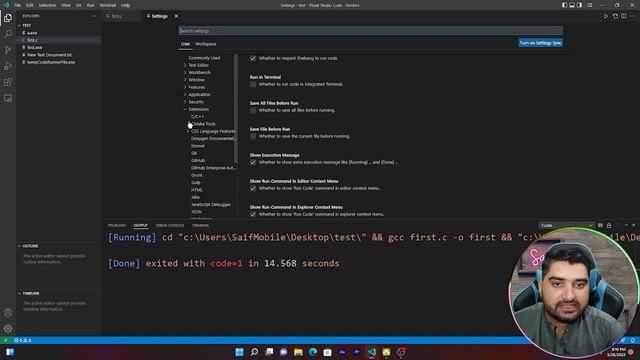
Task: Maximize the panel with chevron-up icon
Action: [626, 225]
